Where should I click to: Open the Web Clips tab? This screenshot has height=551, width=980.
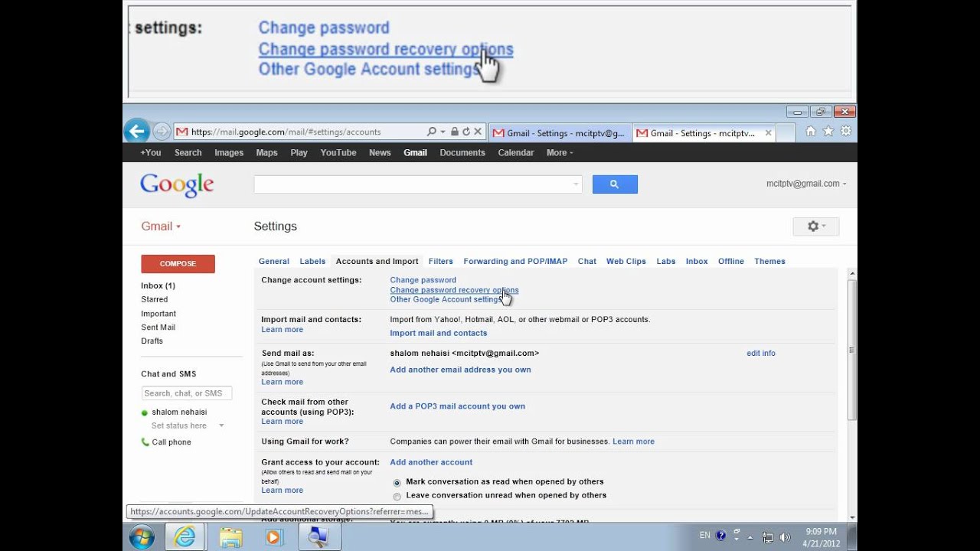pos(626,261)
